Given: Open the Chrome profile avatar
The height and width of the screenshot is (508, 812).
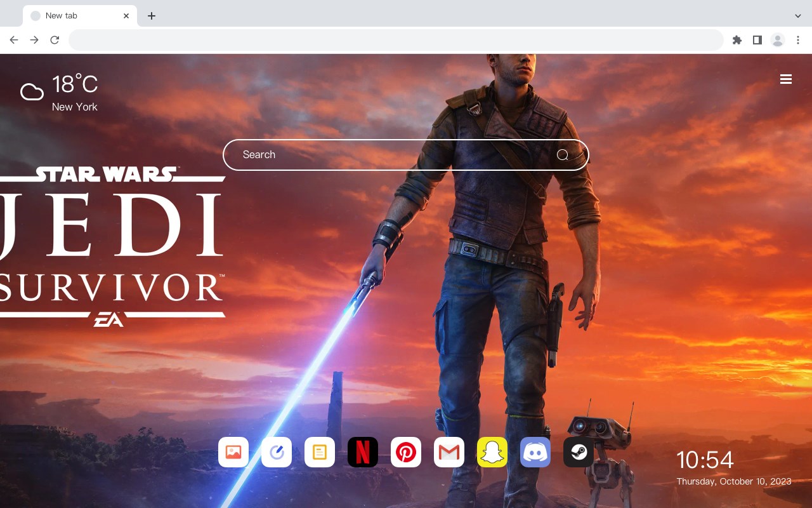Looking at the screenshot, I should tap(778, 40).
